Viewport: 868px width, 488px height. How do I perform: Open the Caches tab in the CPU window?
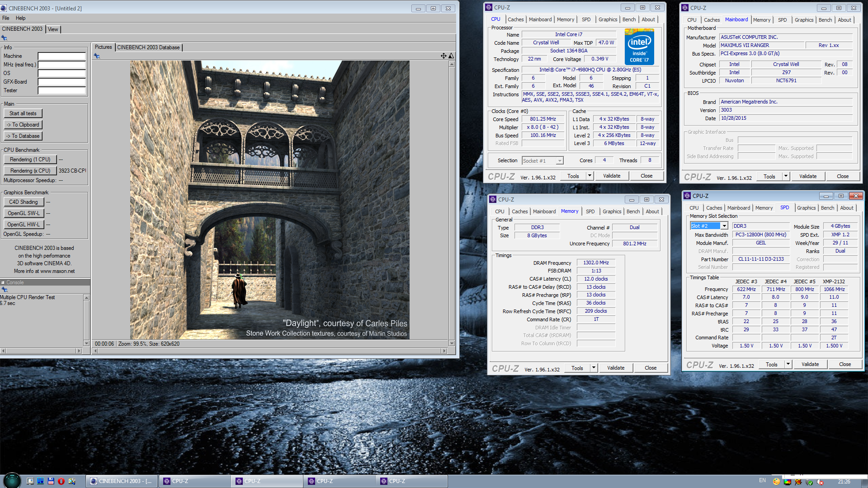(x=515, y=19)
